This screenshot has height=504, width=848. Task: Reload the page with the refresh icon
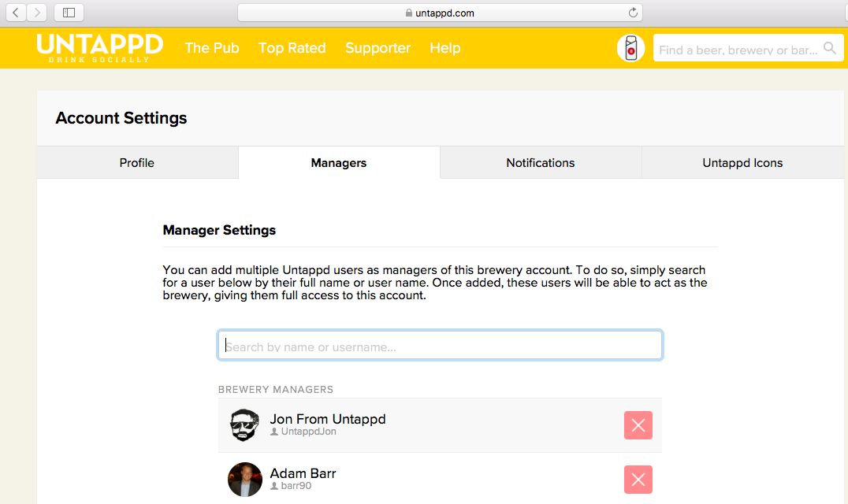[632, 13]
